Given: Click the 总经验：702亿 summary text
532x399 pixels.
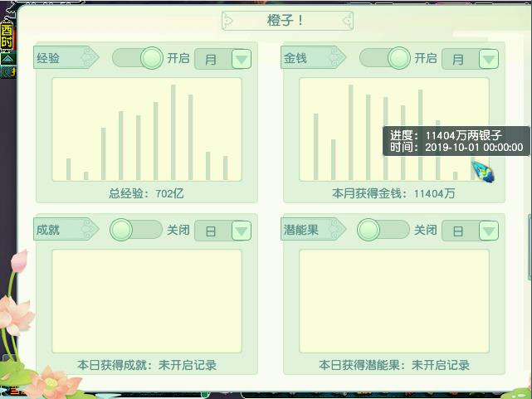Looking at the screenshot, I should click(x=146, y=193).
